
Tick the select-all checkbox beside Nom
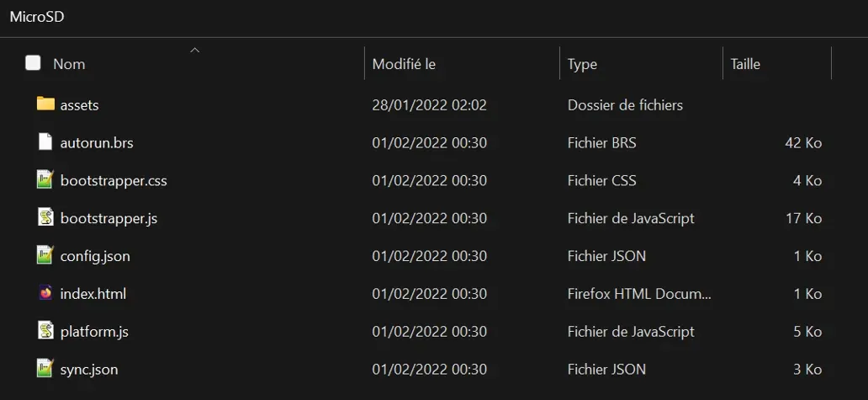(33, 63)
